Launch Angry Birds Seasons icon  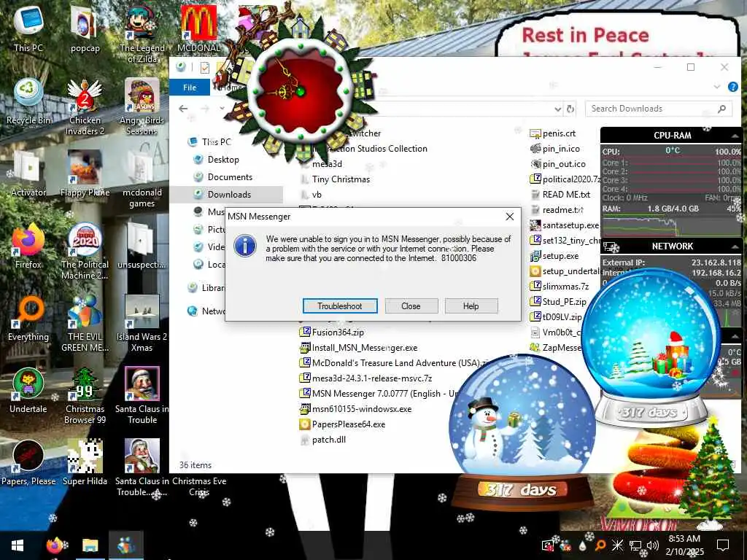pyautogui.click(x=142, y=106)
